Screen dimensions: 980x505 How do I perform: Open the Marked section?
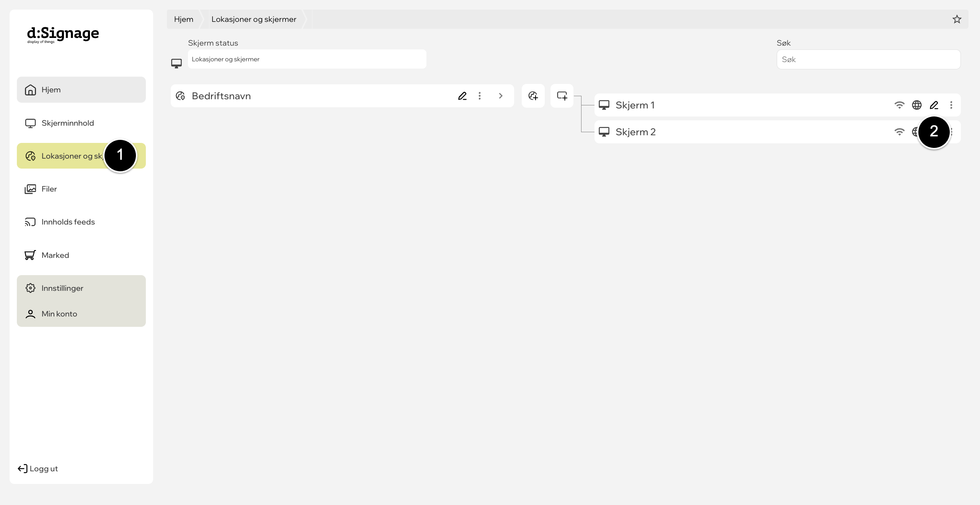coord(81,255)
